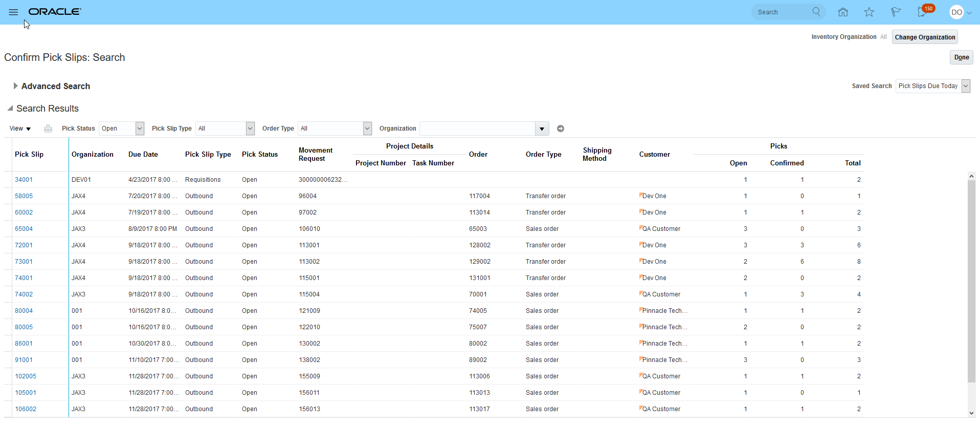Open pick slip 72001 link

tap(24, 245)
